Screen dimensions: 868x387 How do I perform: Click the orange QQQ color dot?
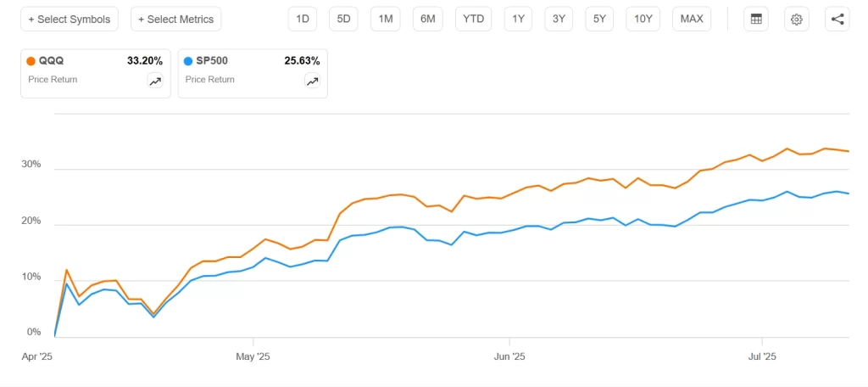coord(31,61)
